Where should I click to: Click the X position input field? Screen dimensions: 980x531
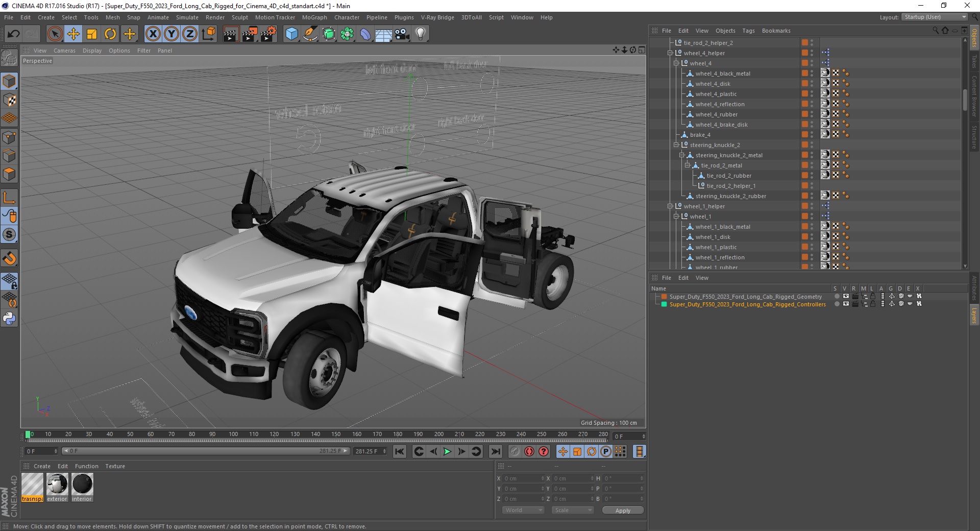coord(524,478)
